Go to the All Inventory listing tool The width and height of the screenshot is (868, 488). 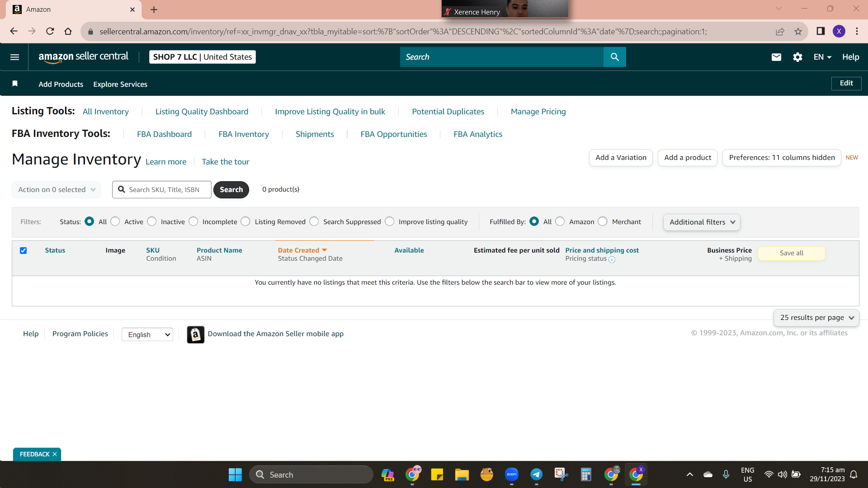[x=106, y=112]
